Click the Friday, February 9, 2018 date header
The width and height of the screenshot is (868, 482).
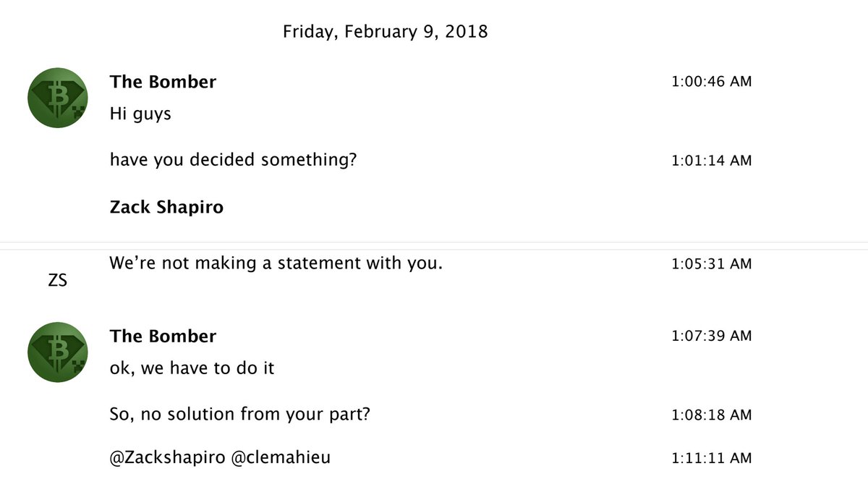[385, 32]
